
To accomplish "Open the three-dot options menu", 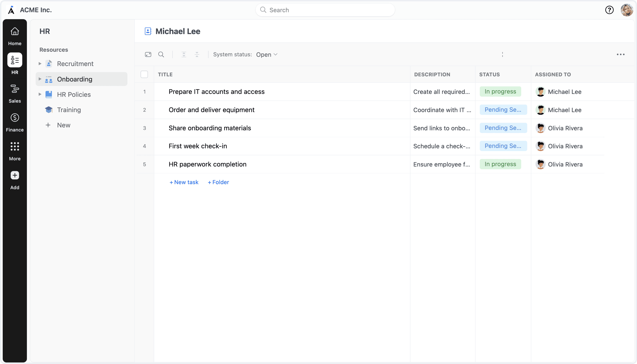I will point(620,55).
